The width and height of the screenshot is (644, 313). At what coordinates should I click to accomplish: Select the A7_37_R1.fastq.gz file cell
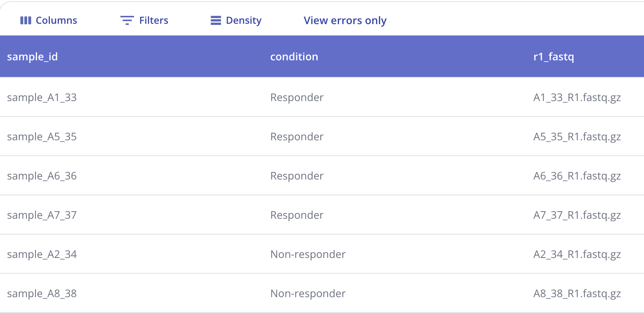coord(577,215)
